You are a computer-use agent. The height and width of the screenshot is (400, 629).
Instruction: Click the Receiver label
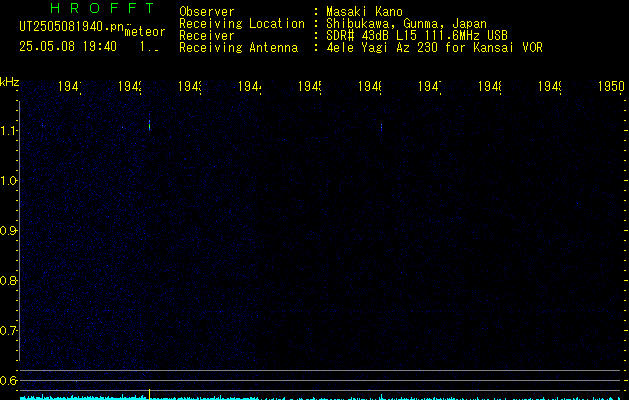(207, 36)
